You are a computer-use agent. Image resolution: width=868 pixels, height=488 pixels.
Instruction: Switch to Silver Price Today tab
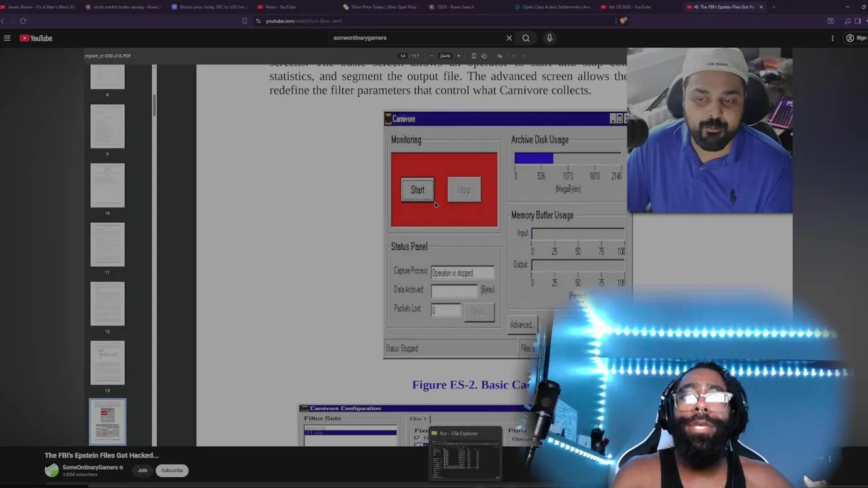(381, 7)
